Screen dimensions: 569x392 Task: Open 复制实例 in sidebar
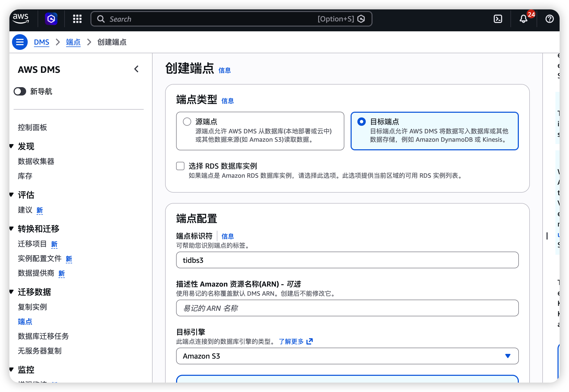pos(32,307)
